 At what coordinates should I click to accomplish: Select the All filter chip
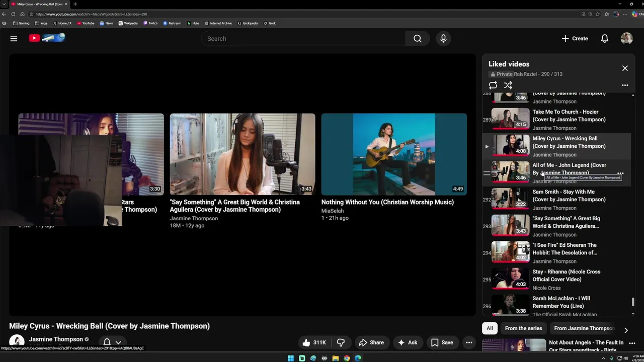[490, 328]
